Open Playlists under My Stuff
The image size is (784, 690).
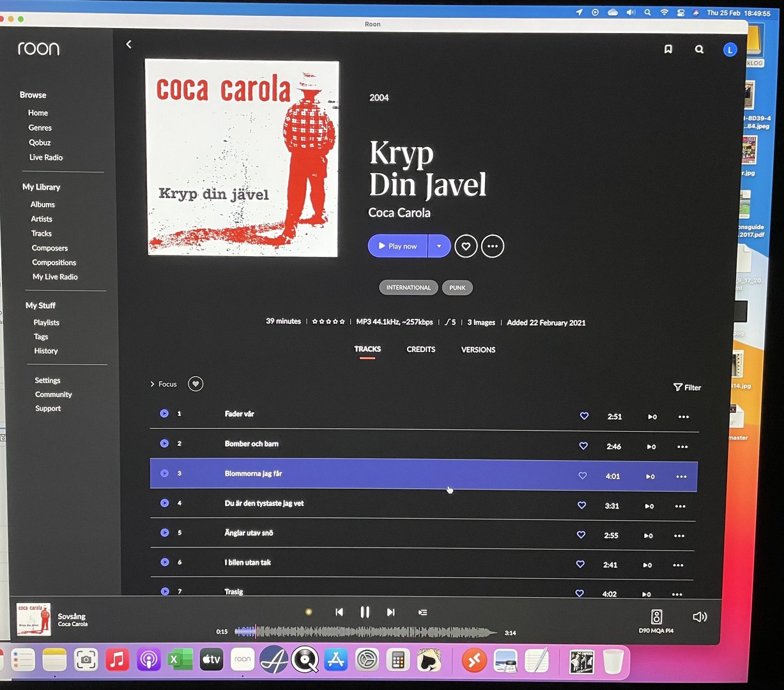pyautogui.click(x=47, y=323)
